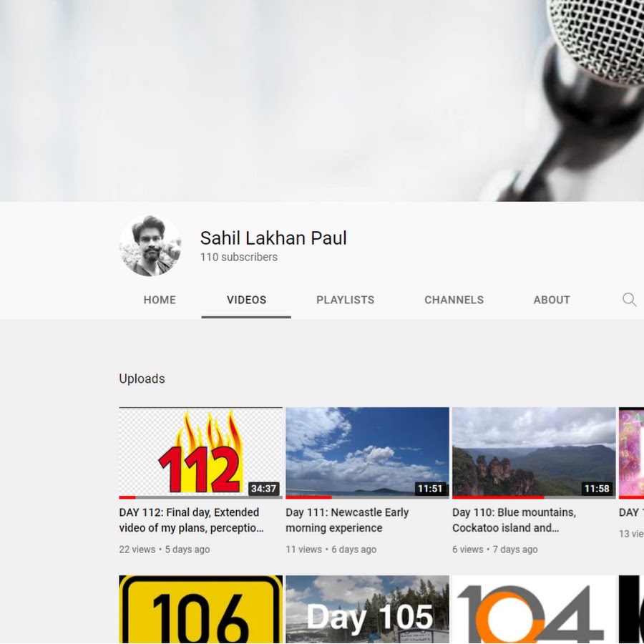Open the yellow 106 sign thumbnail

coord(201,610)
